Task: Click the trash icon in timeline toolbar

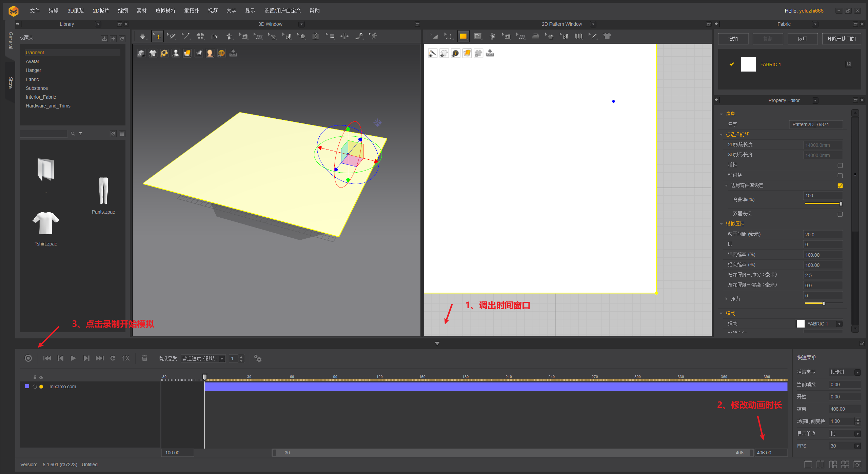Action: pyautogui.click(x=144, y=358)
